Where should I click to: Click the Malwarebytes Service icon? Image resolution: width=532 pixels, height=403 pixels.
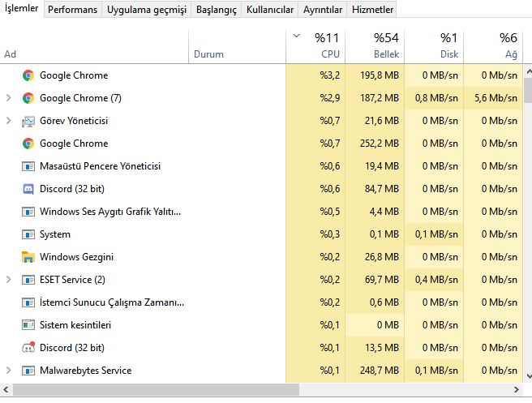pyautogui.click(x=28, y=371)
